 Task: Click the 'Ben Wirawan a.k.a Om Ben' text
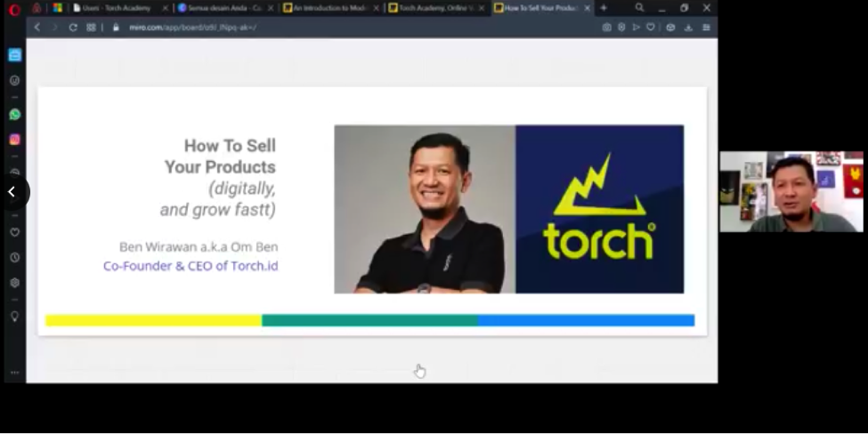[x=199, y=246]
